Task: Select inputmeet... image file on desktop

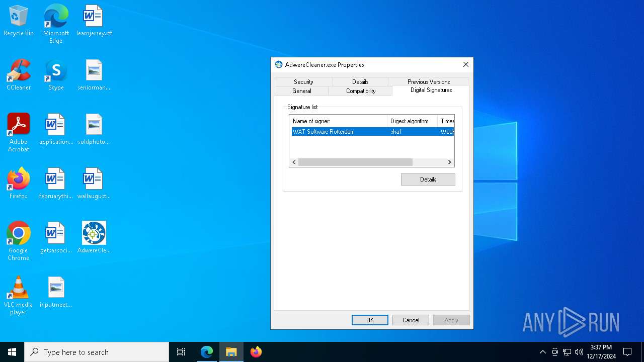Action: click(x=56, y=292)
